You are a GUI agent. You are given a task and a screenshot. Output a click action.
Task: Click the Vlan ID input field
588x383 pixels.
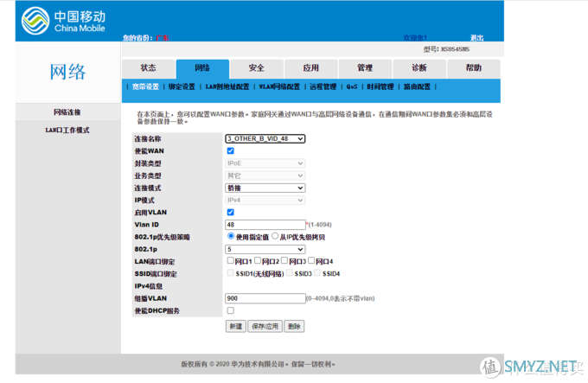(x=265, y=225)
